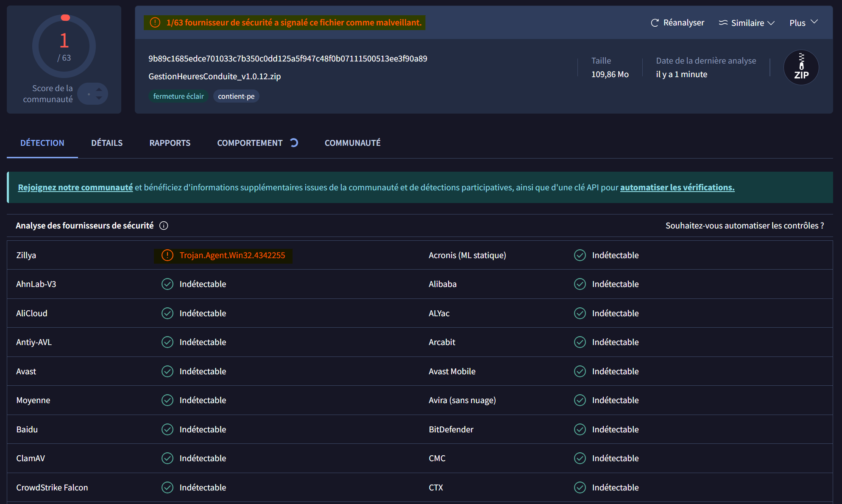Screen dimensions: 842x504
Task: Switch to the Détails tab
Action: [107, 143]
